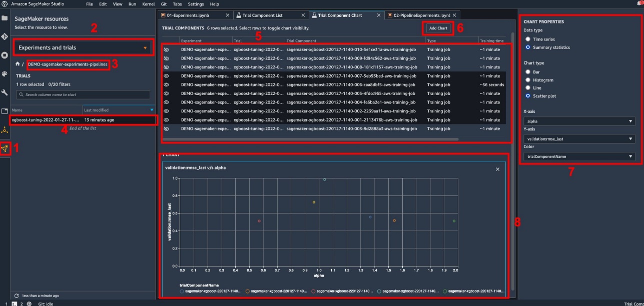Open the Help menu
644x306 pixels.
214,4
